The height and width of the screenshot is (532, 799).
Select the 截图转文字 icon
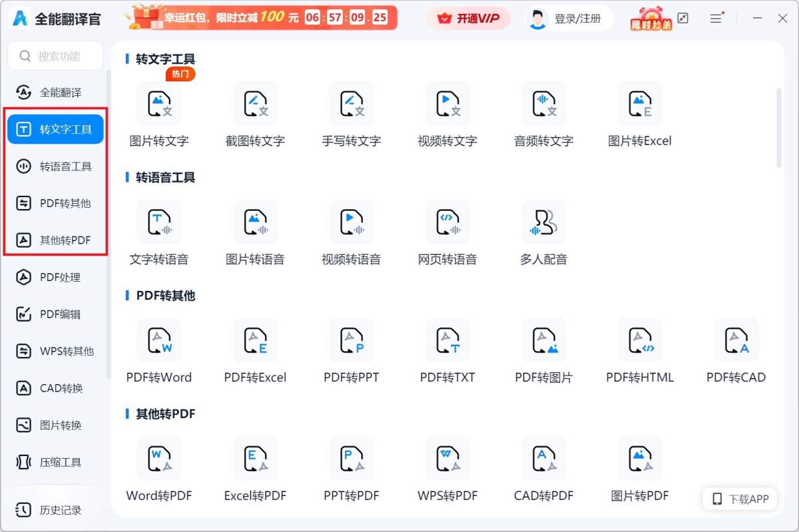pyautogui.click(x=255, y=105)
